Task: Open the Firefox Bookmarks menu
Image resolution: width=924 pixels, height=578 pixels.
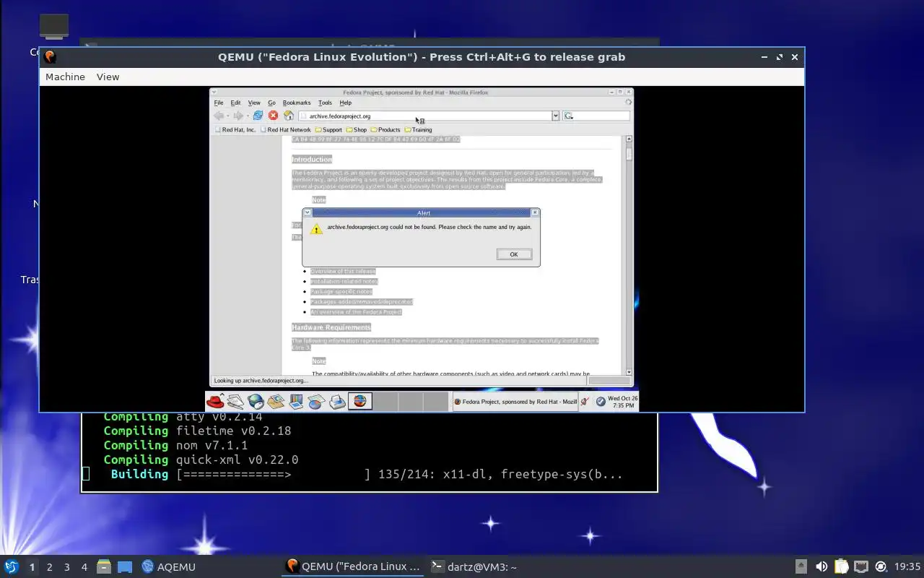Action: (297, 103)
